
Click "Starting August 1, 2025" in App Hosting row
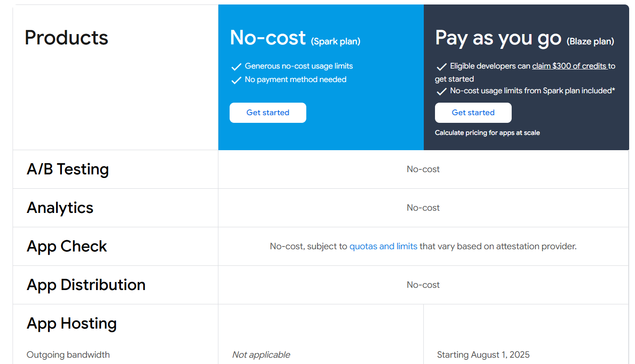483,355
